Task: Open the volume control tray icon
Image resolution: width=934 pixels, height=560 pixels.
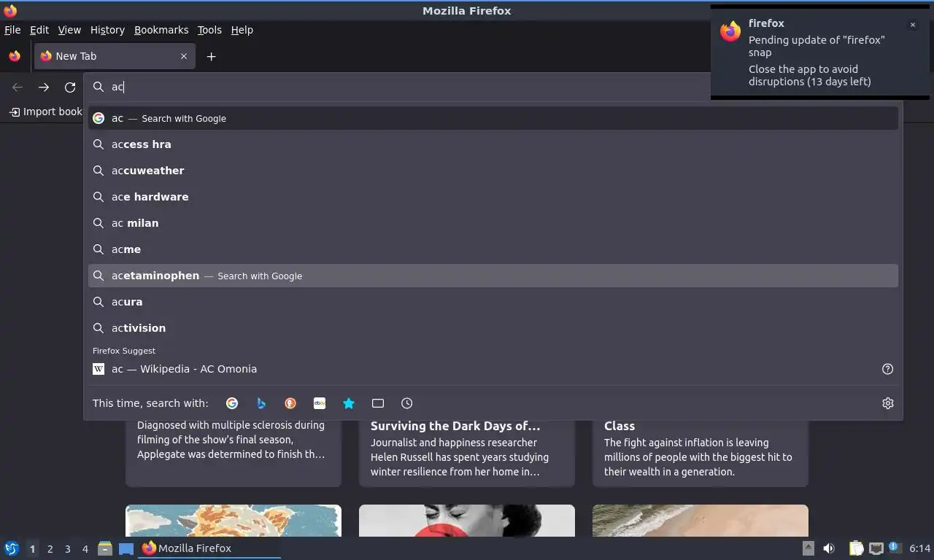Action: (829, 548)
